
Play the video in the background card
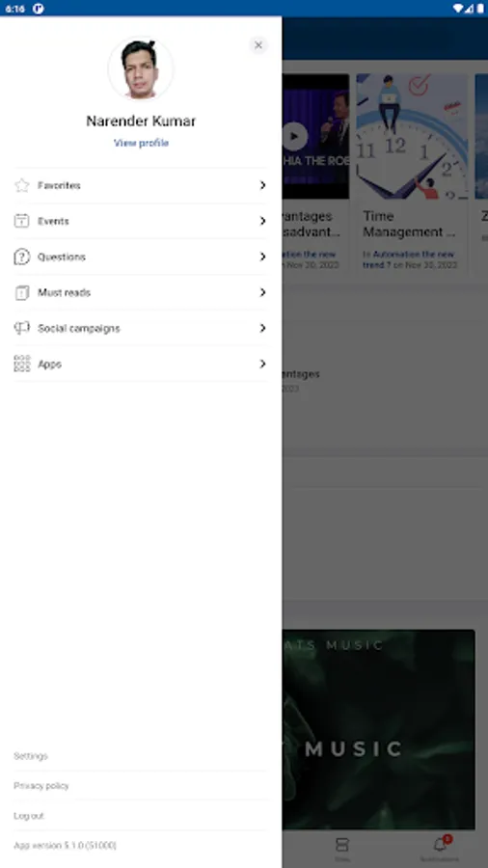pos(294,136)
